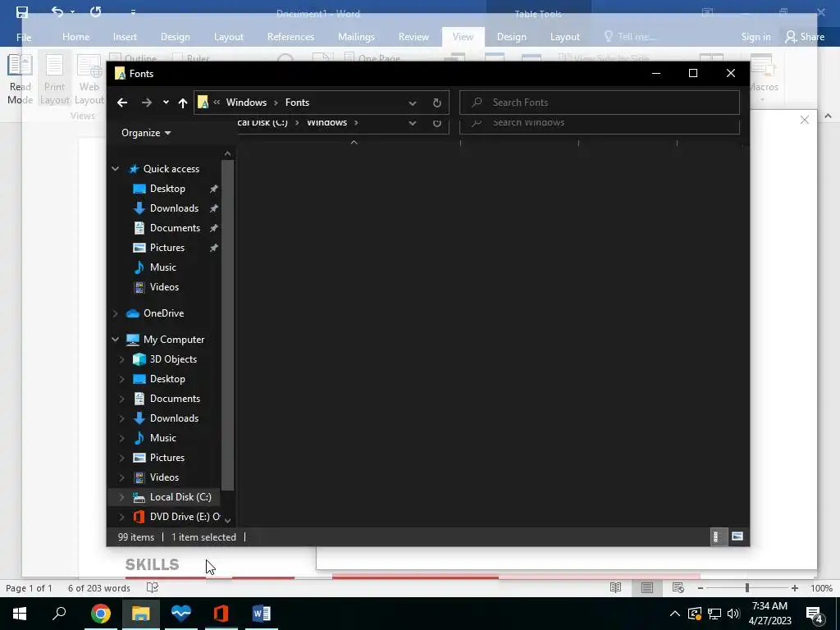Open the Organize menu
This screenshot has height=630, width=840.
[x=146, y=133]
